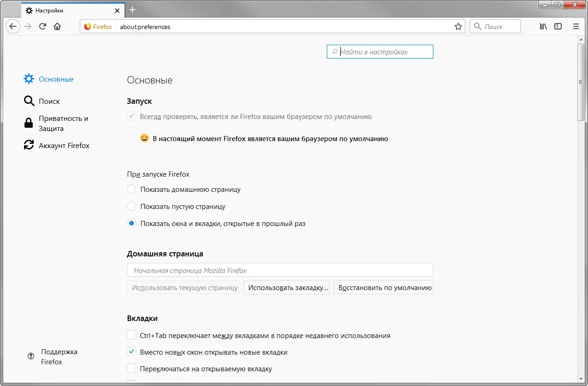The height and width of the screenshot is (386, 588).
Task: Select 'Показать домашнюю страницу' radio option
Action: point(132,190)
